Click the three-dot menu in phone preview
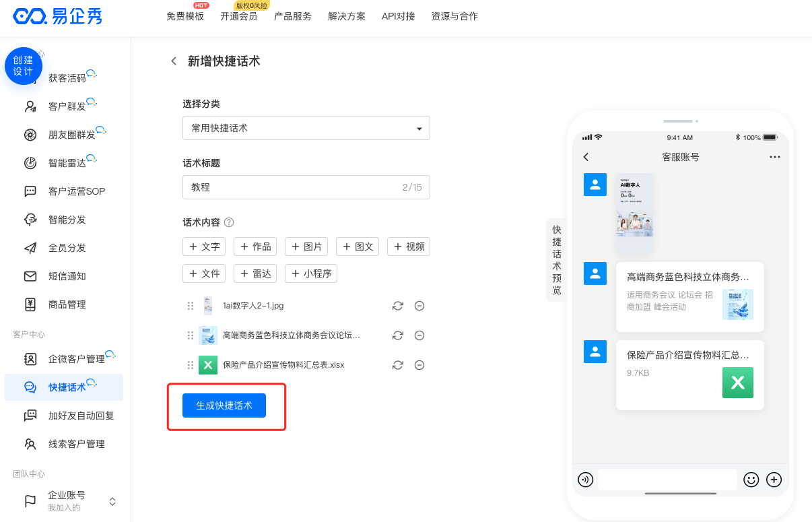812x522 pixels. click(774, 157)
